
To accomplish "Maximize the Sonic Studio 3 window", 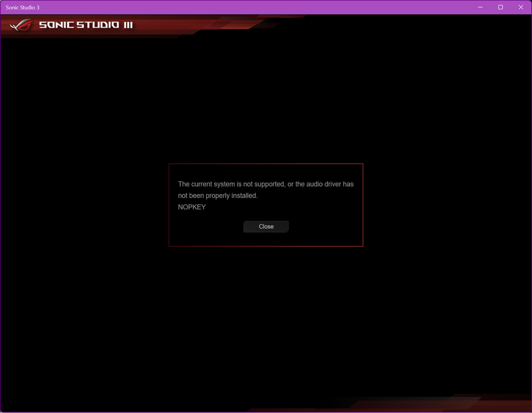I will tap(501, 7).
